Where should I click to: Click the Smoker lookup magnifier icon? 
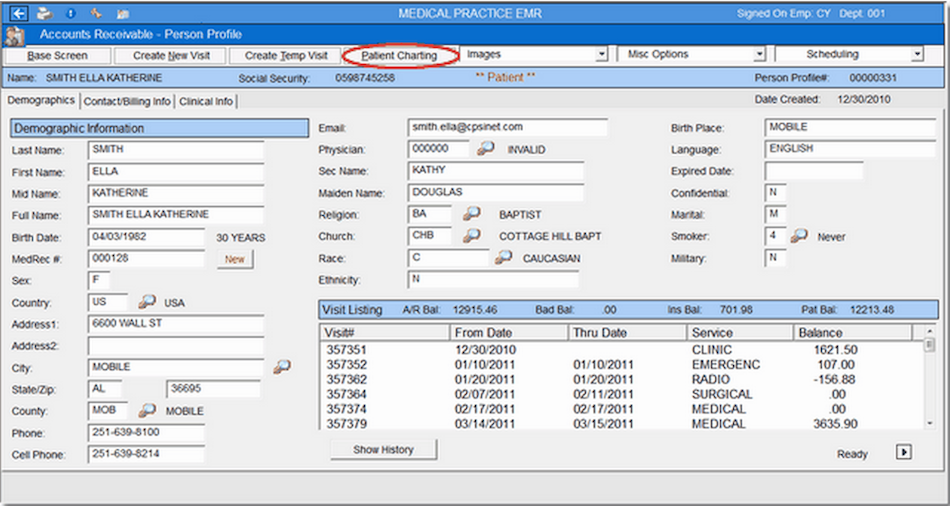799,236
